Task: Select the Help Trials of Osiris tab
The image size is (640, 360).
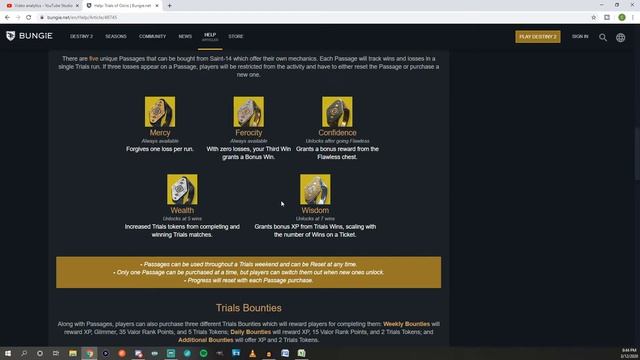Action: click(x=122, y=6)
